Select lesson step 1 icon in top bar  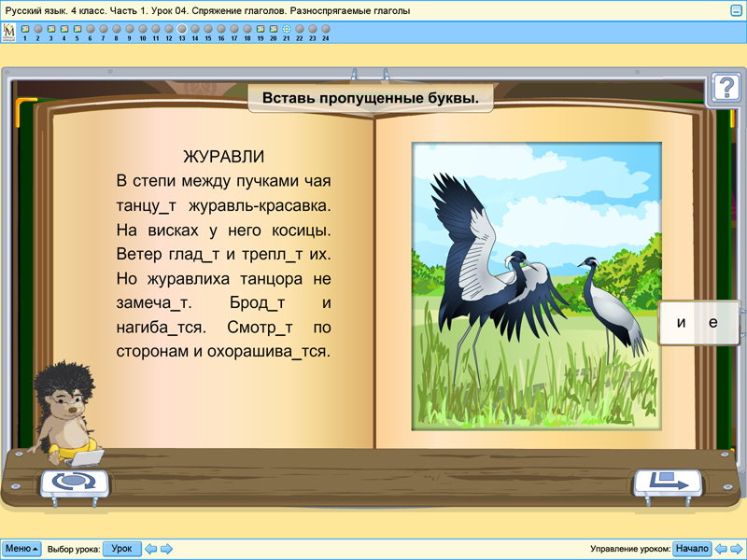coord(24,28)
